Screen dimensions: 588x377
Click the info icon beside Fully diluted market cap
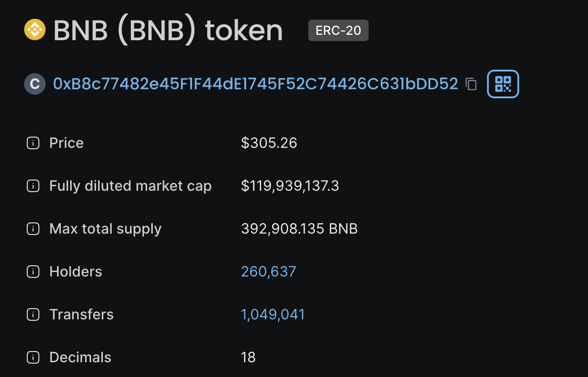pyautogui.click(x=33, y=186)
